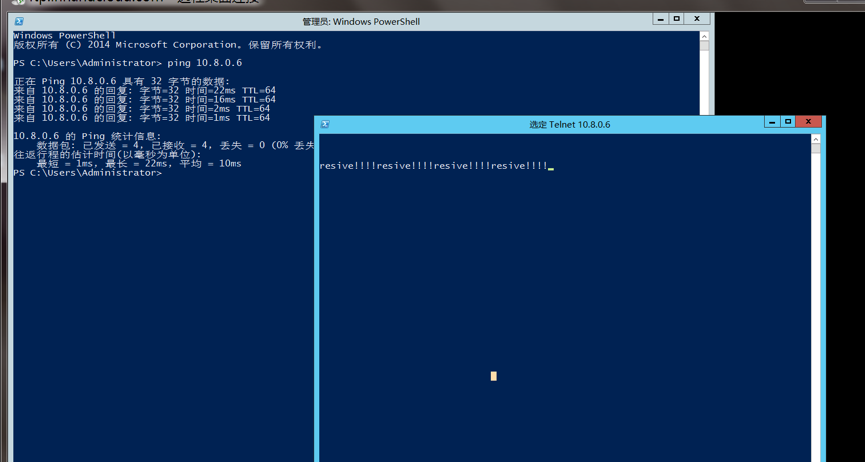Click the Telnet window system menu icon
The width and height of the screenshot is (865, 462).
pos(325,124)
